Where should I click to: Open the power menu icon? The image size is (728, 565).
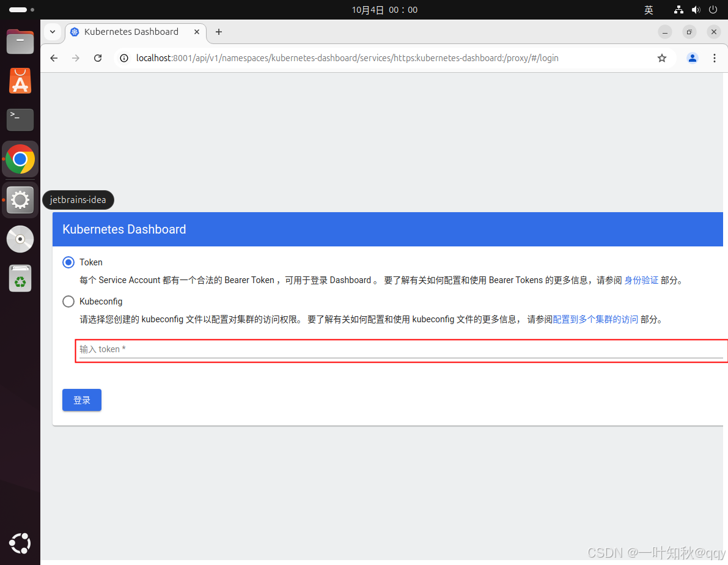713,10
